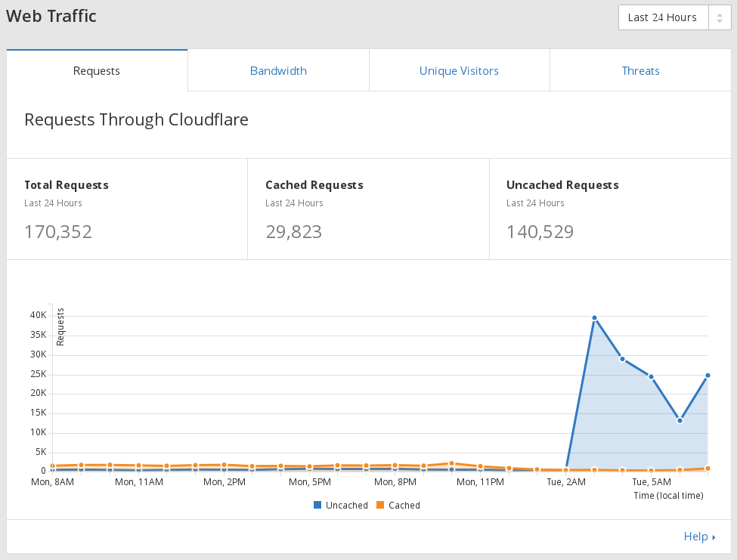
Task: Open the Last 24 Hours dropdown
Action: coord(674,17)
